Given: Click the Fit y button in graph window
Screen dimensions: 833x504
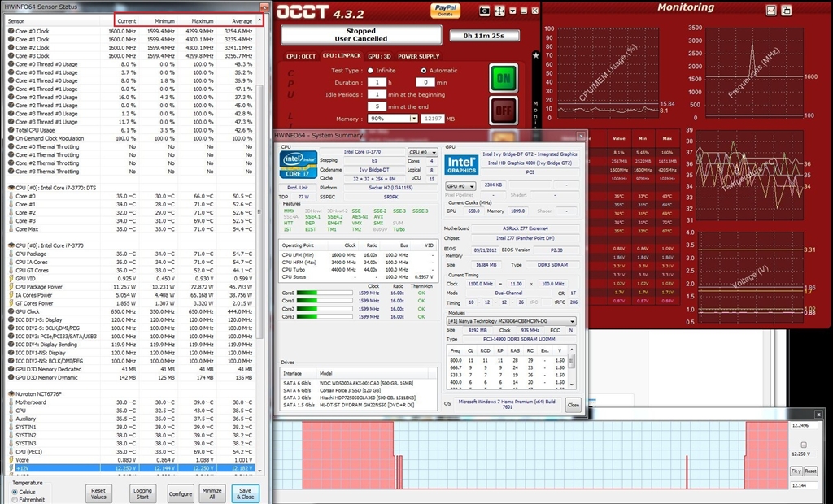Looking at the screenshot, I should coord(796,471).
